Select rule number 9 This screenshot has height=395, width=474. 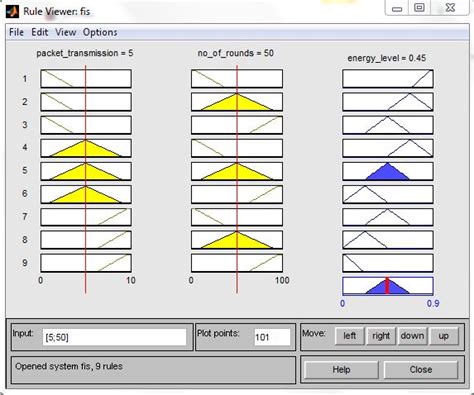point(25,263)
